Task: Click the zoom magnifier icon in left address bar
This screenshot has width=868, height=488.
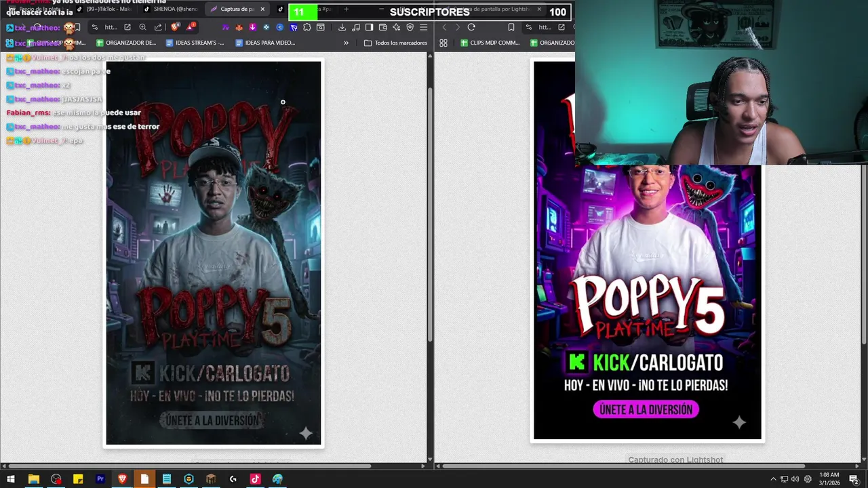Action: [142, 27]
